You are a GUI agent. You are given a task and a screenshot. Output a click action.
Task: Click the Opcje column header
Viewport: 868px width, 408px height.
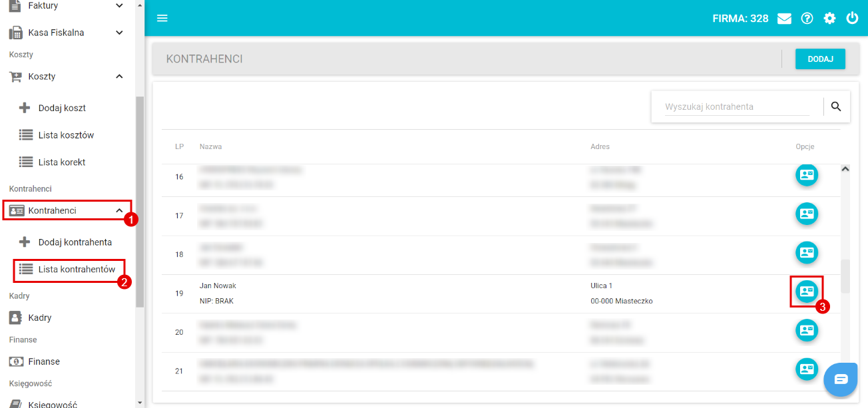coord(805,146)
